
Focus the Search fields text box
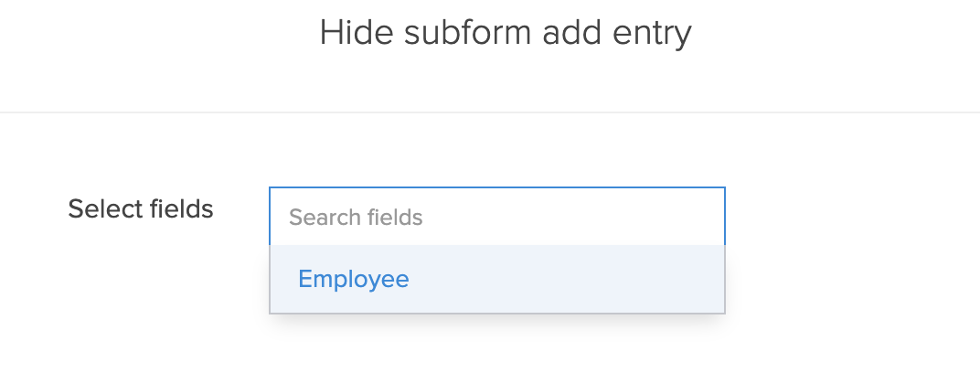click(496, 218)
